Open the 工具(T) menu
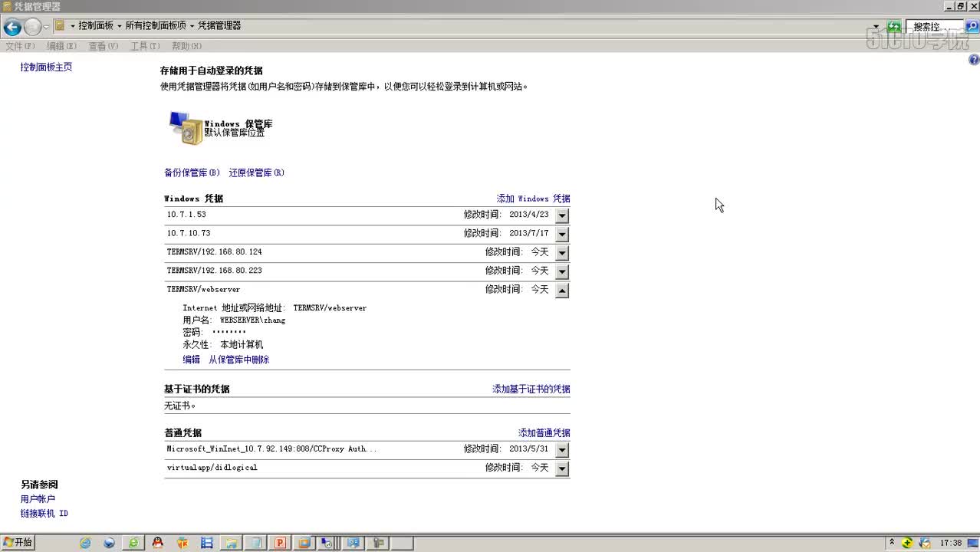Screen dimensions: 980x552 tap(145, 46)
